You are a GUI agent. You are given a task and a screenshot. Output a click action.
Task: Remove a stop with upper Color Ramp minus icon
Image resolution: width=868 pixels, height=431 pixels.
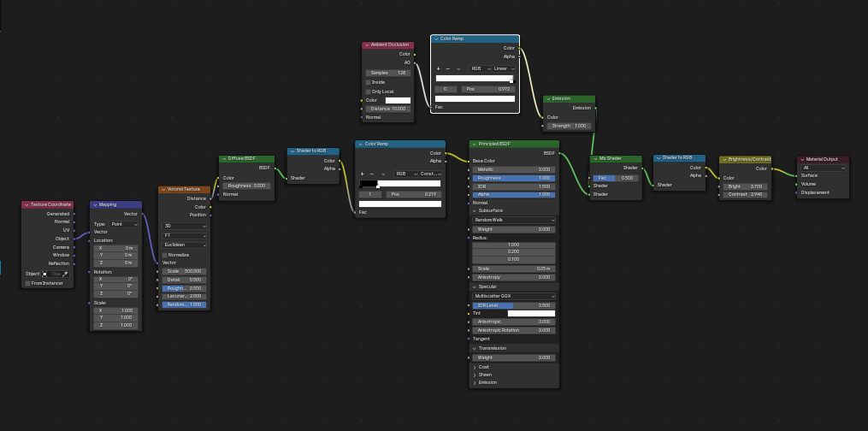point(448,68)
